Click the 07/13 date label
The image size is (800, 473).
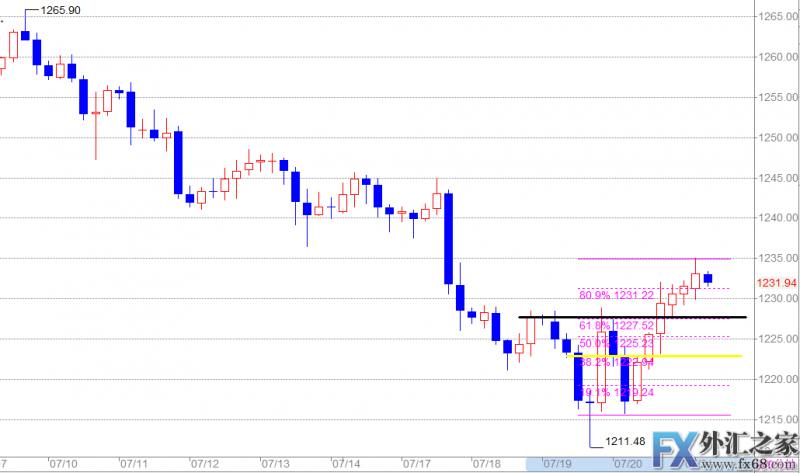tap(276, 464)
